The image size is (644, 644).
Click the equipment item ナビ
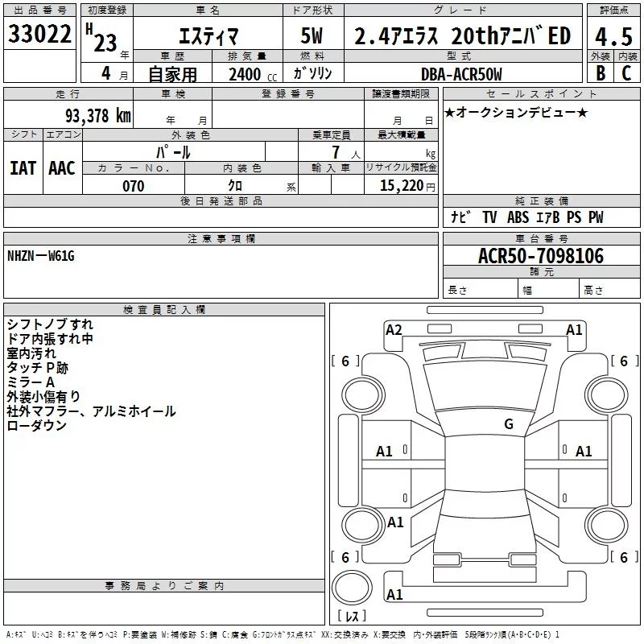click(x=460, y=217)
